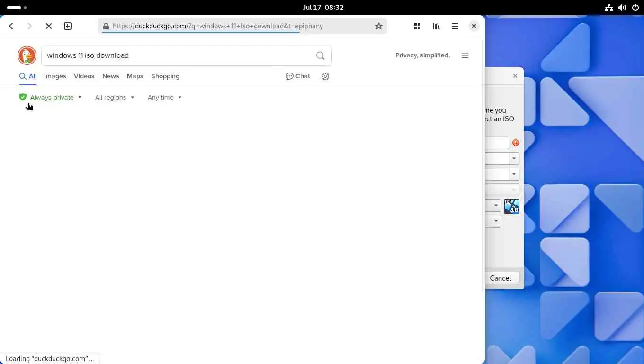
Task: Switch to All results tab
Action: point(28,76)
